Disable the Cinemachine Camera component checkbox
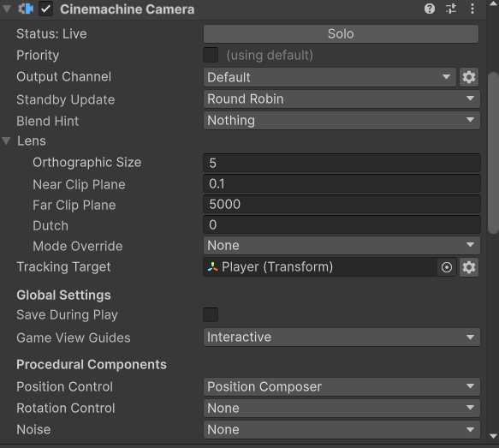The width and height of the screenshot is (499, 448). pos(46,9)
